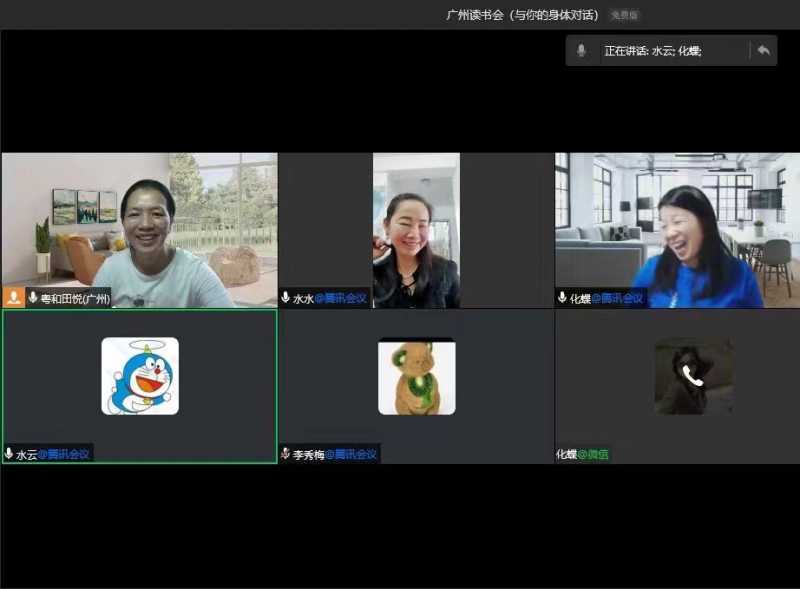Viewport: 800px width, 589px height.
Task: Click the 化蝶@微信 name label
Action: click(582, 454)
